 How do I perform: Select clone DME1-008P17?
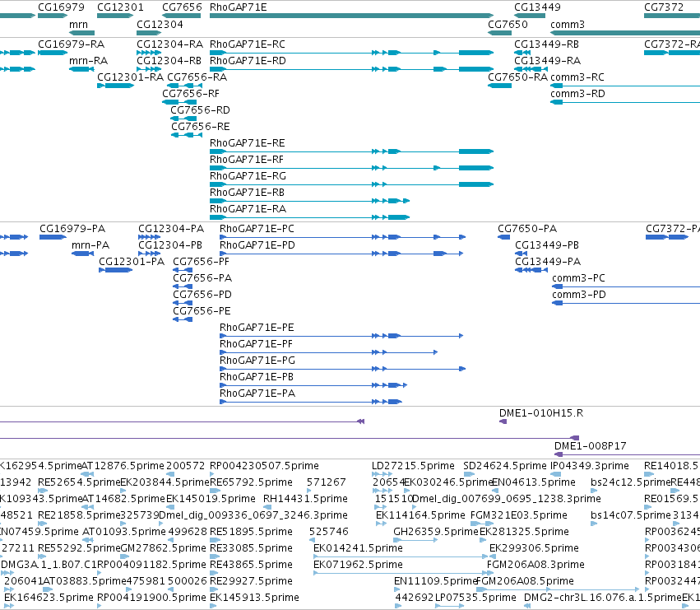pos(627,454)
